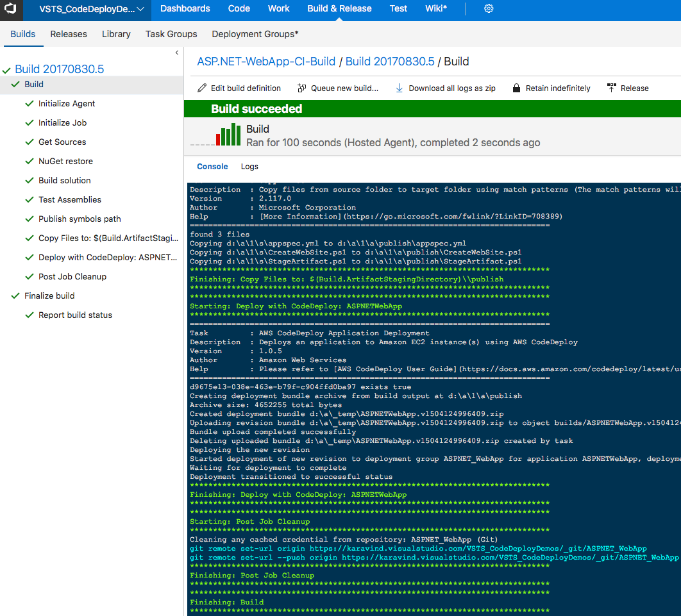The image size is (681, 616).
Task: Click Retain indefinitely button
Action: coord(551,88)
